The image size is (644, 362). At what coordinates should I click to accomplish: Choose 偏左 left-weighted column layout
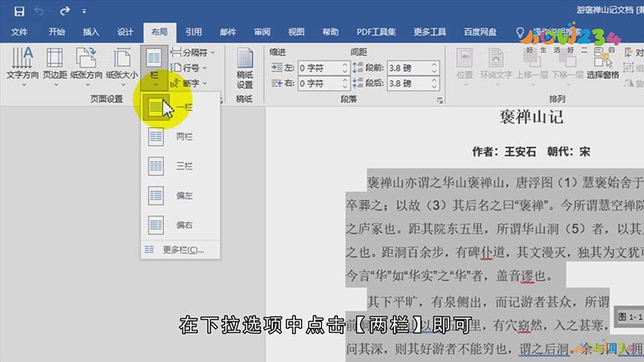coord(180,195)
